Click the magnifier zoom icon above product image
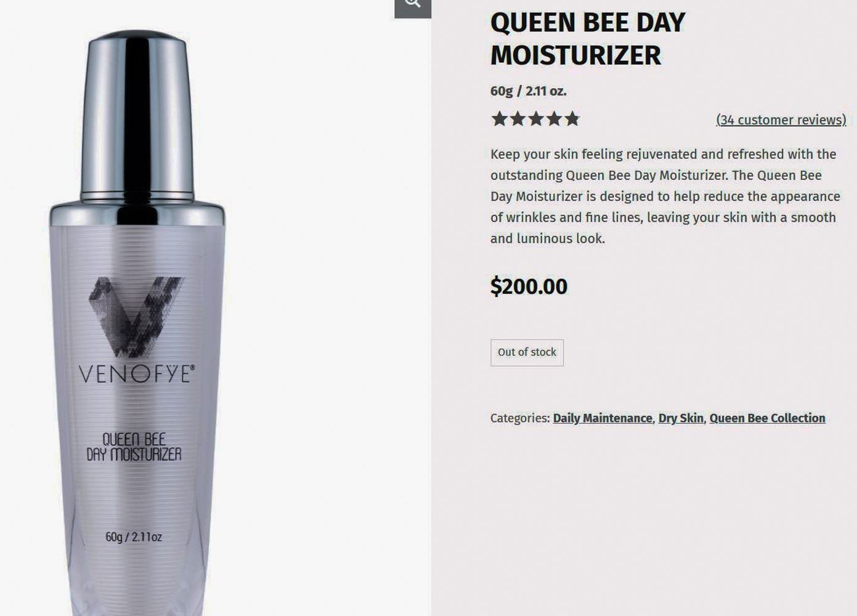This screenshot has width=857, height=616. pos(413,6)
